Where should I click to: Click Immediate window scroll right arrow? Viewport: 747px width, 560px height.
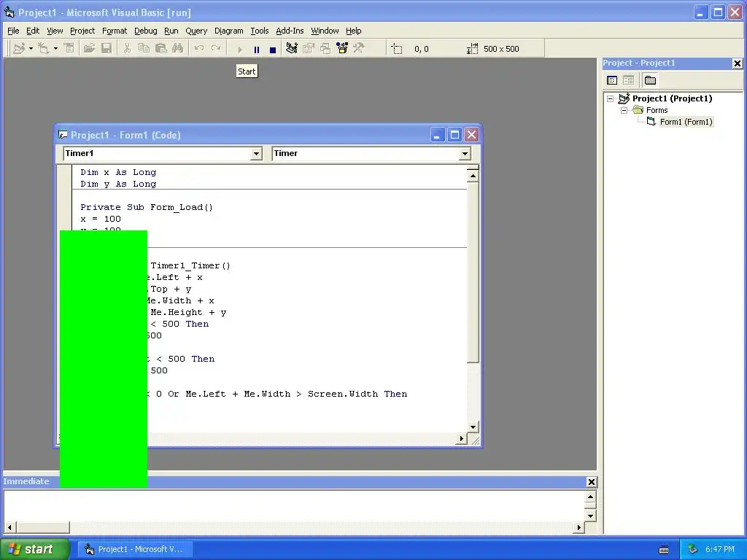pyautogui.click(x=578, y=527)
